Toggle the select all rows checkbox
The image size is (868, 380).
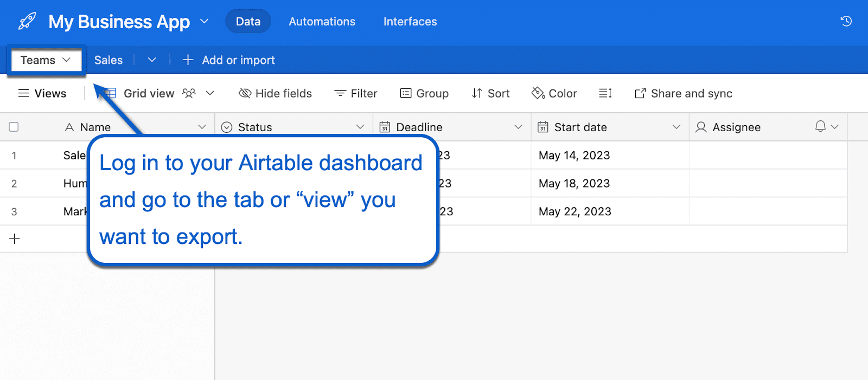14,127
